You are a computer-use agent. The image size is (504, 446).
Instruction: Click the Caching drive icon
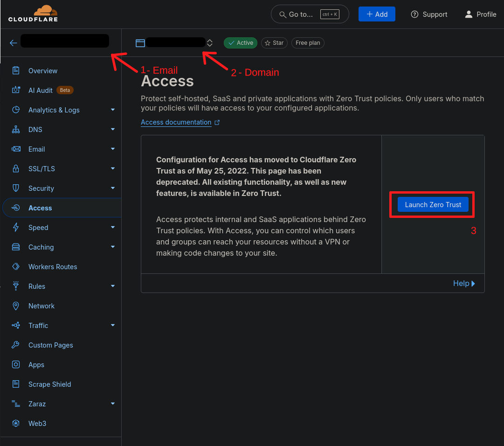pyautogui.click(x=16, y=247)
